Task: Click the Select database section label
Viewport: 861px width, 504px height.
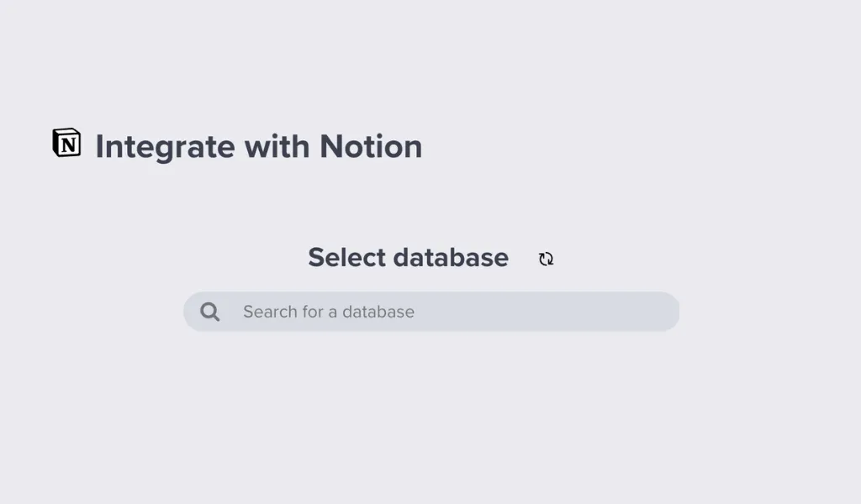Action: [408, 257]
